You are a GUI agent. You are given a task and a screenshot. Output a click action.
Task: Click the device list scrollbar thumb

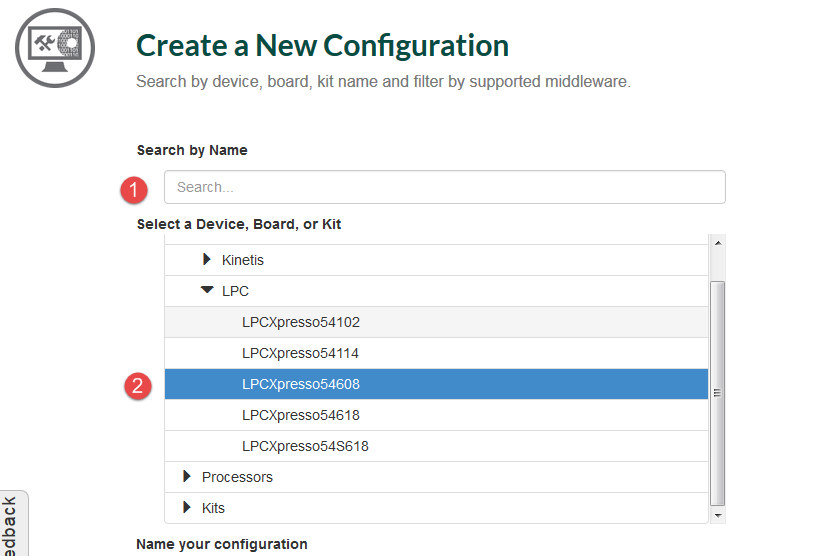point(717,392)
